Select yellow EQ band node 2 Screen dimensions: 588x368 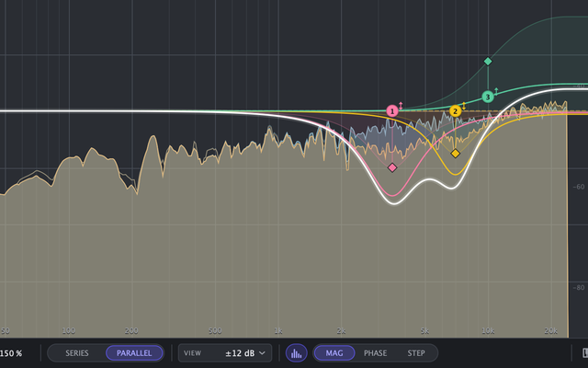(x=456, y=111)
